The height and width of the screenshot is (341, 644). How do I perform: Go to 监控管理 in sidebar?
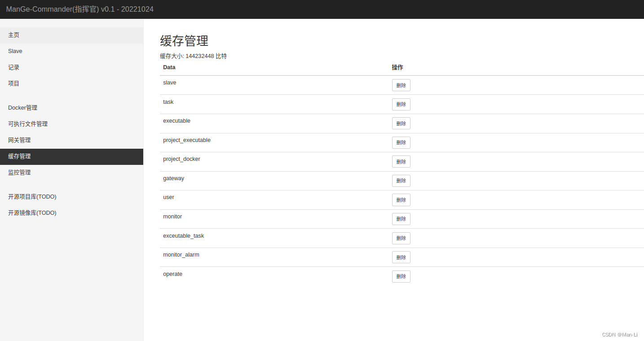[71, 173]
